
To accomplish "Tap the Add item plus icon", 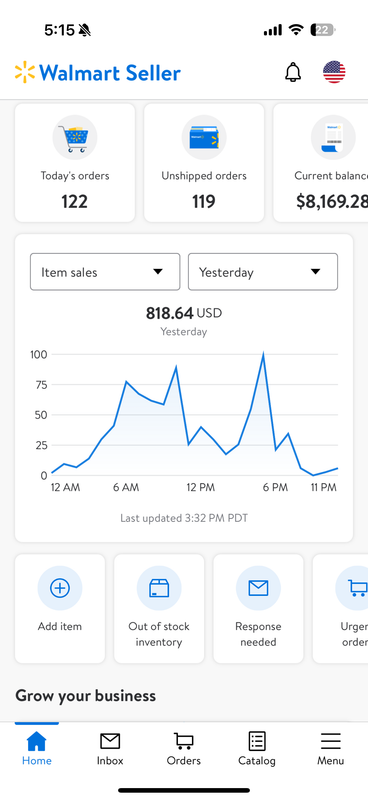I will [x=60, y=588].
